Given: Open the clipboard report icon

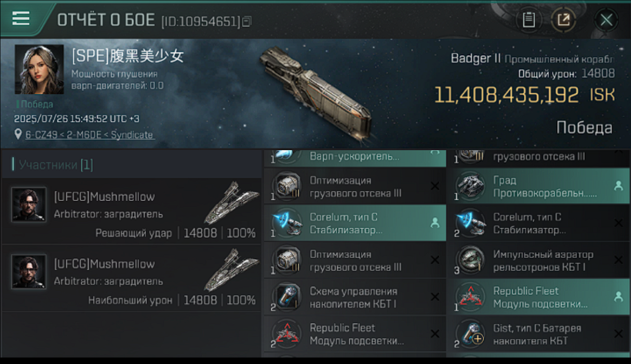Looking at the screenshot, I should [x=529, y=20].
